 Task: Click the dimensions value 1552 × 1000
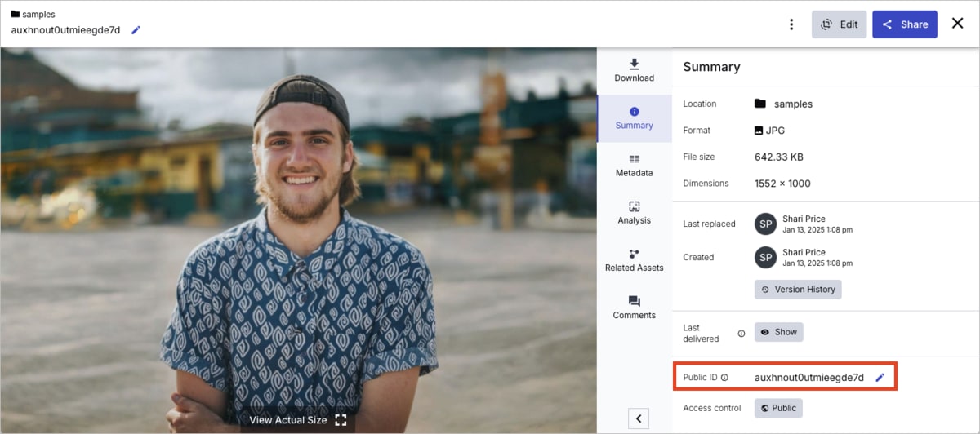(x=782, y=184)
